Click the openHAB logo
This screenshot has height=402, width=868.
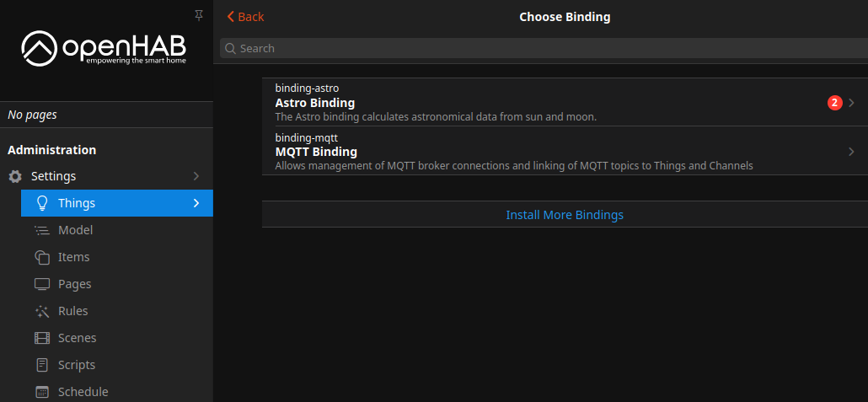(104, 48)
